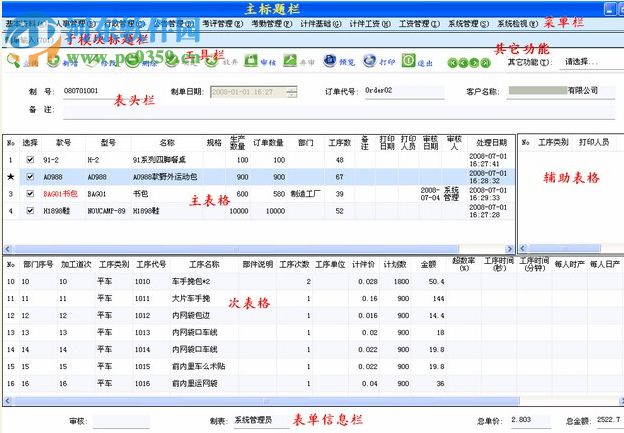Click the process table scrollbar left arrow

[8, 401]
